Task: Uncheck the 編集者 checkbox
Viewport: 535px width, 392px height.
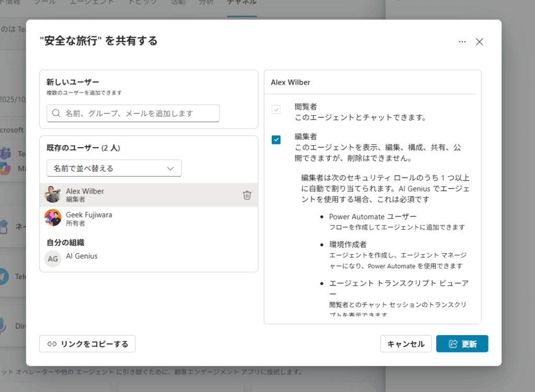Action: tap(276, 139)
